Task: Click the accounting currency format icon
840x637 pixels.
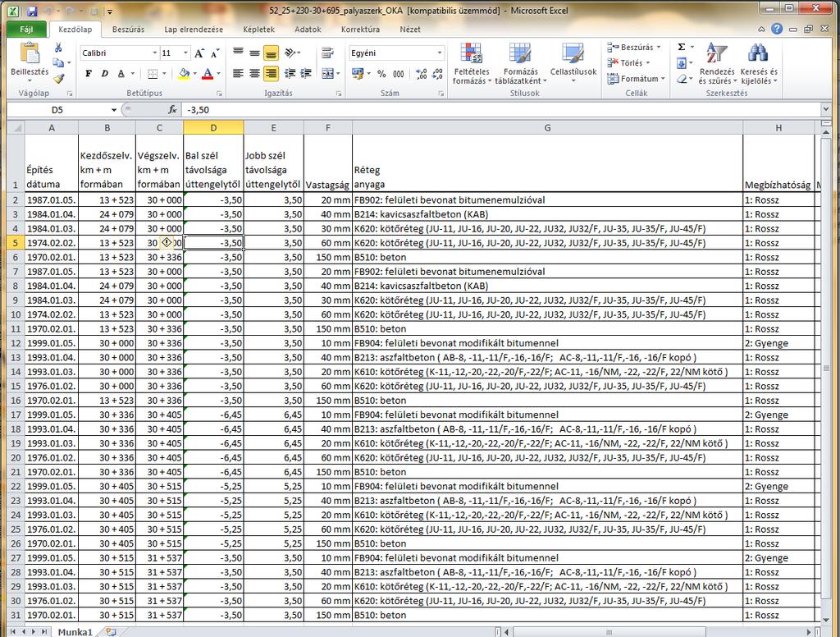Action: pyautogui.click(x=358, y=73)
